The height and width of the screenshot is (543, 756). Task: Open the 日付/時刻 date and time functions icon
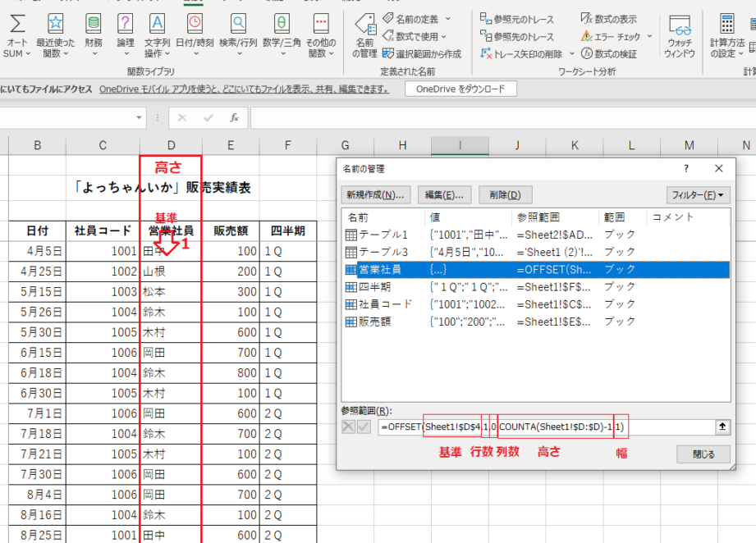(x=195, y=36)
